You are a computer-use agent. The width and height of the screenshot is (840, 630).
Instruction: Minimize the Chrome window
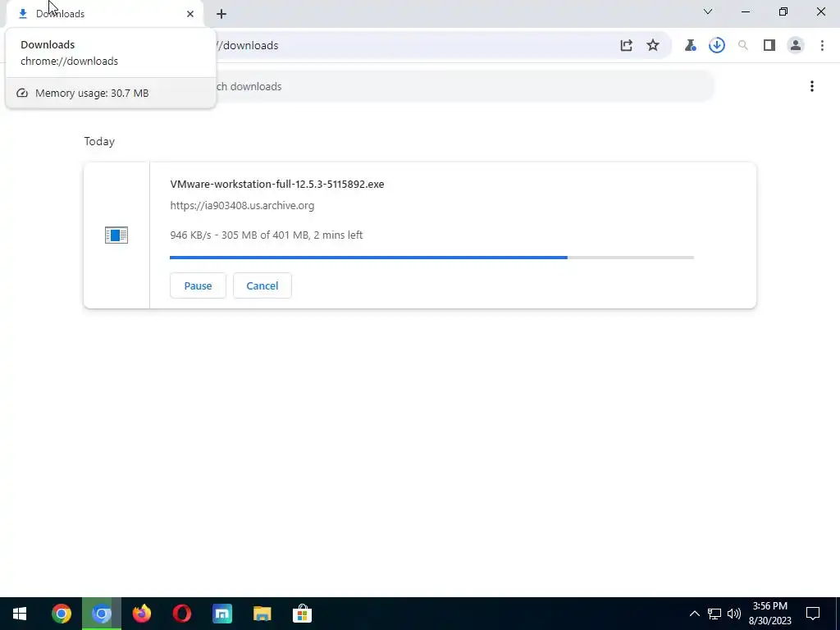pyautogui.click(x=746, y=11)
